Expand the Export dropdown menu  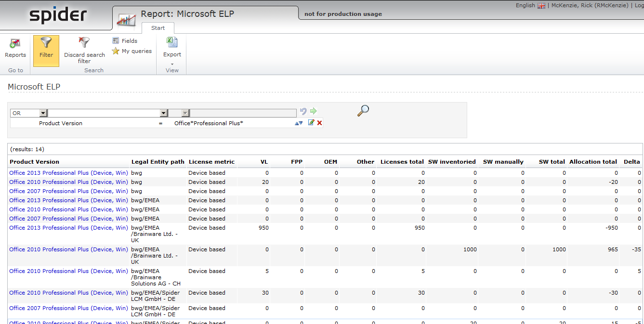click(x=172, y=64)
